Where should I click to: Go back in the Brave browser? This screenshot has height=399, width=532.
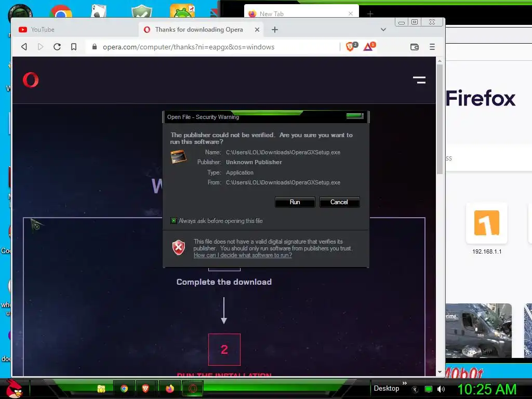24,47
